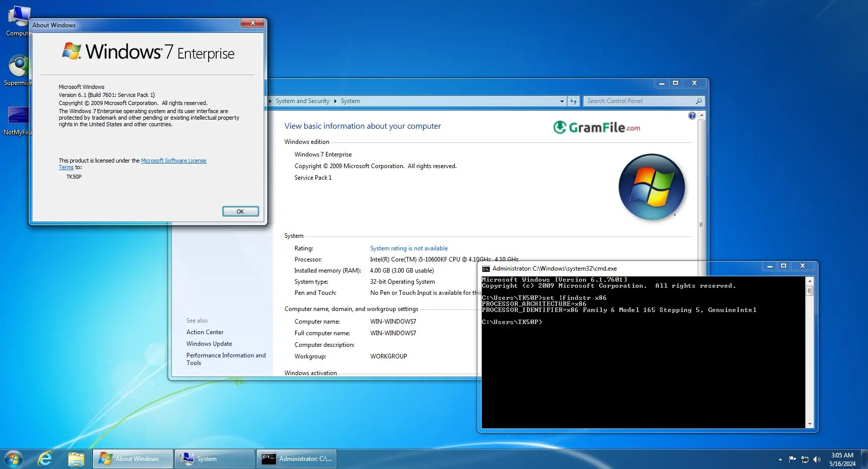Click the command prompt scroll down arrow

tap(809, 424)
